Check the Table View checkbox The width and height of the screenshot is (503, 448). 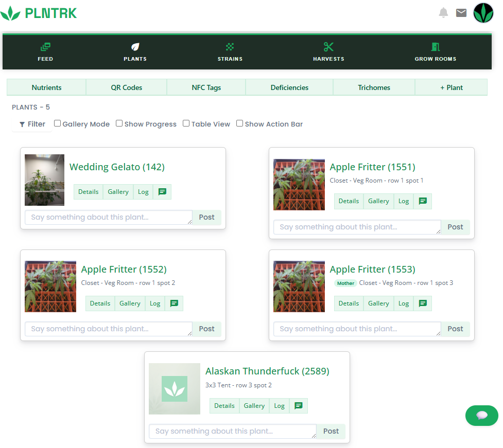[x=186, y=123]
